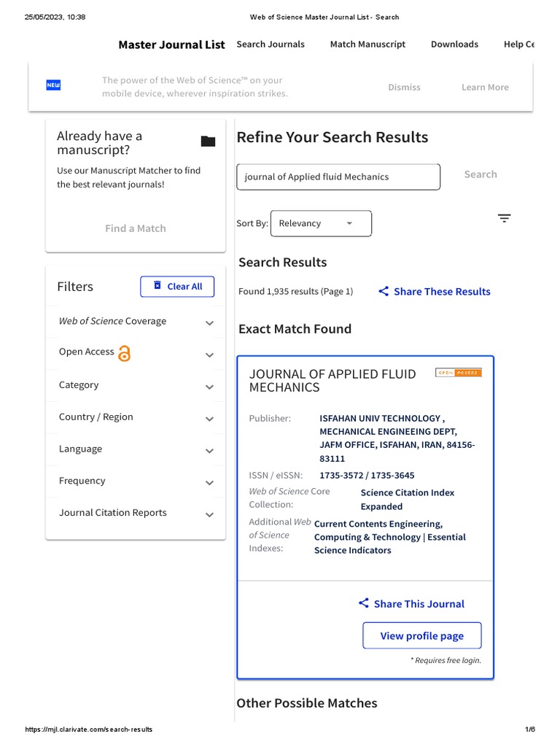Click the journal search text field
The image size is (560, 747).
point(338,177)
